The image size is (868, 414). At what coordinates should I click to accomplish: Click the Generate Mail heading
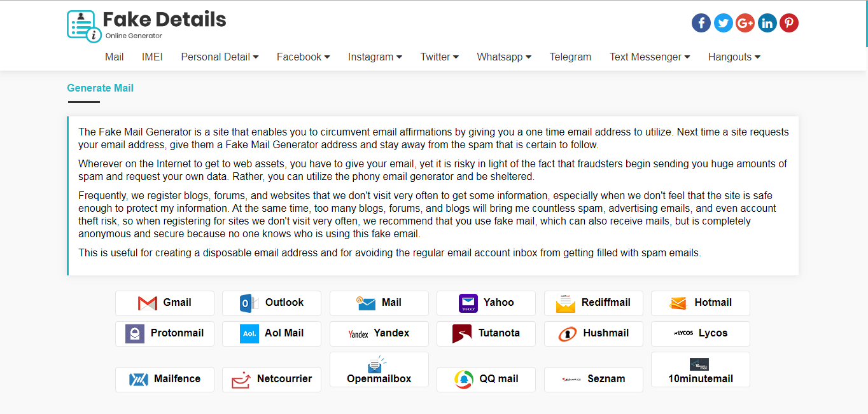click(100, 88)
